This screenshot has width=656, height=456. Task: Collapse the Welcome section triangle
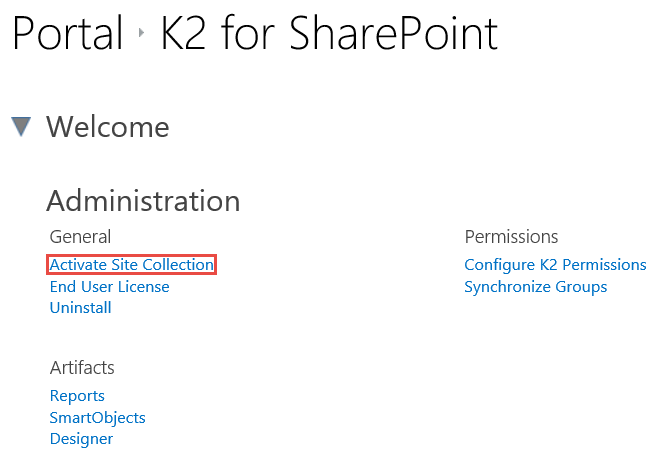pos(21,127)
